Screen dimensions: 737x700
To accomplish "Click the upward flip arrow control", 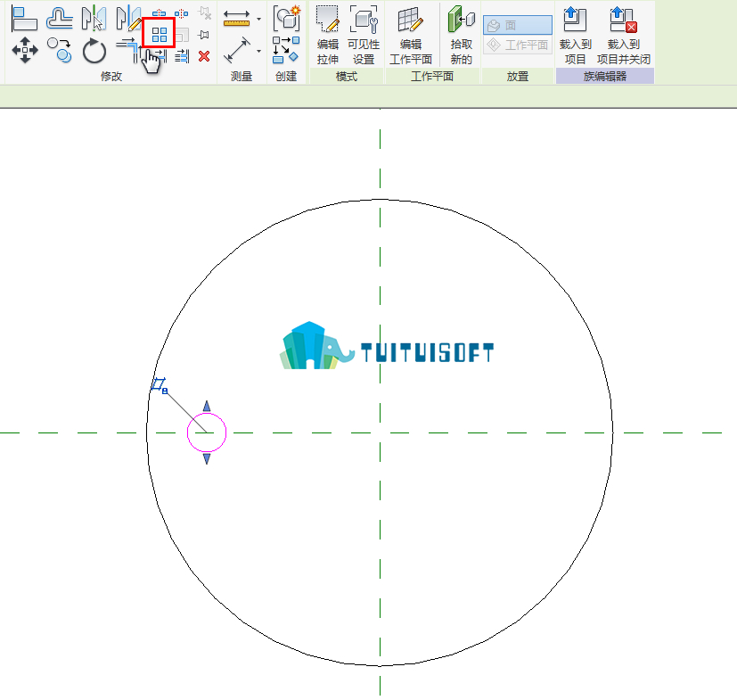I will tap(207, 406).
